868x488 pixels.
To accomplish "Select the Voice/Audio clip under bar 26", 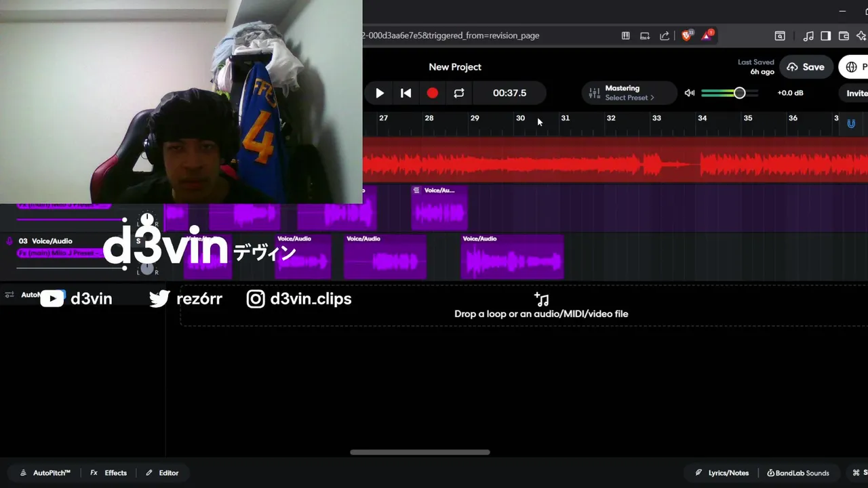I will pyautogui.click(x=384, y=256).
